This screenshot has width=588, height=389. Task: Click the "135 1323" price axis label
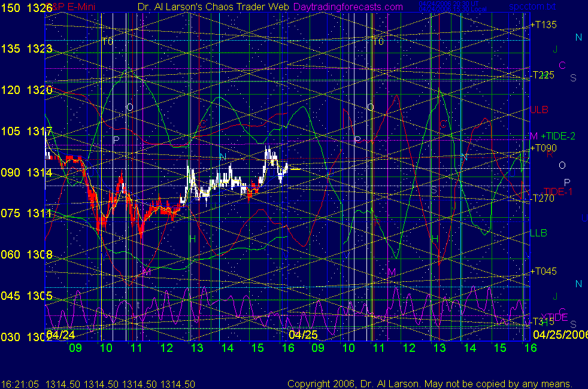point(26,48)
